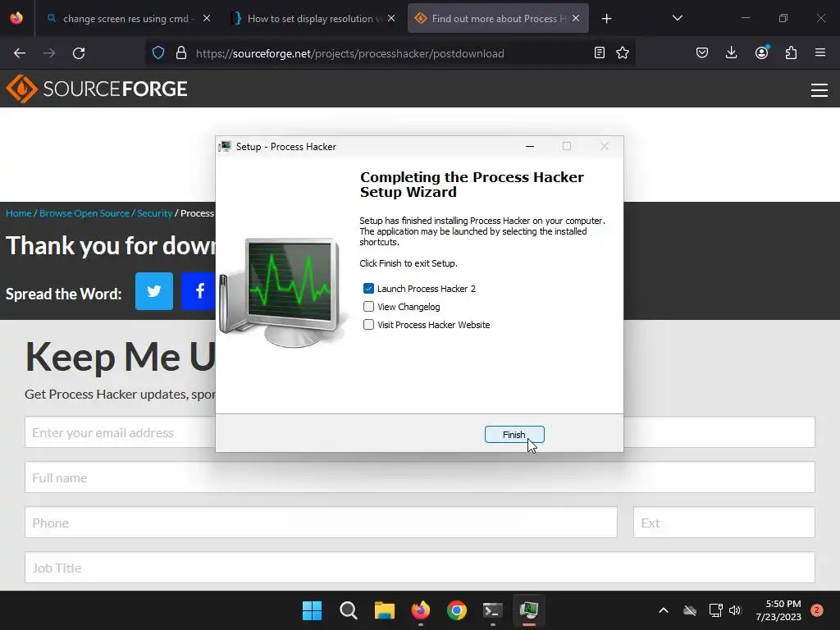
Task: Open the Windows Start menu
Action: tap(312, 610)
